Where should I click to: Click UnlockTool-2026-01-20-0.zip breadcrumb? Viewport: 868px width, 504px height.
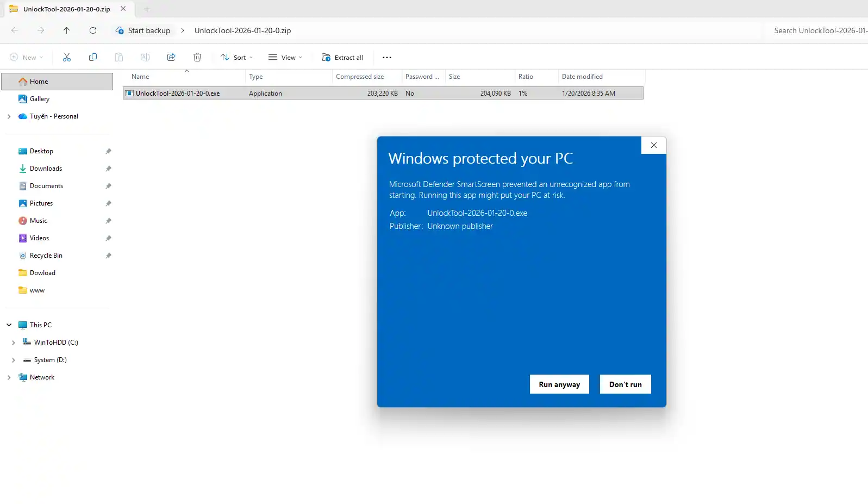click(242, 30)
